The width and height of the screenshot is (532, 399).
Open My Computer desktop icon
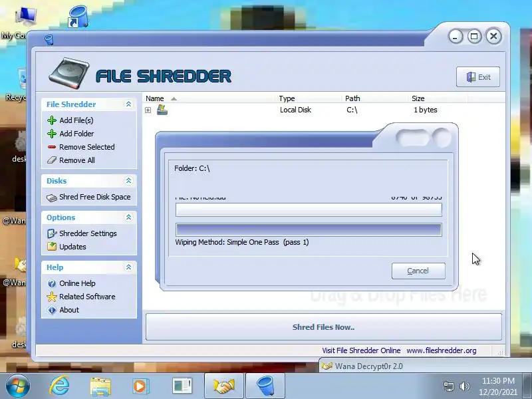(25, 16)
